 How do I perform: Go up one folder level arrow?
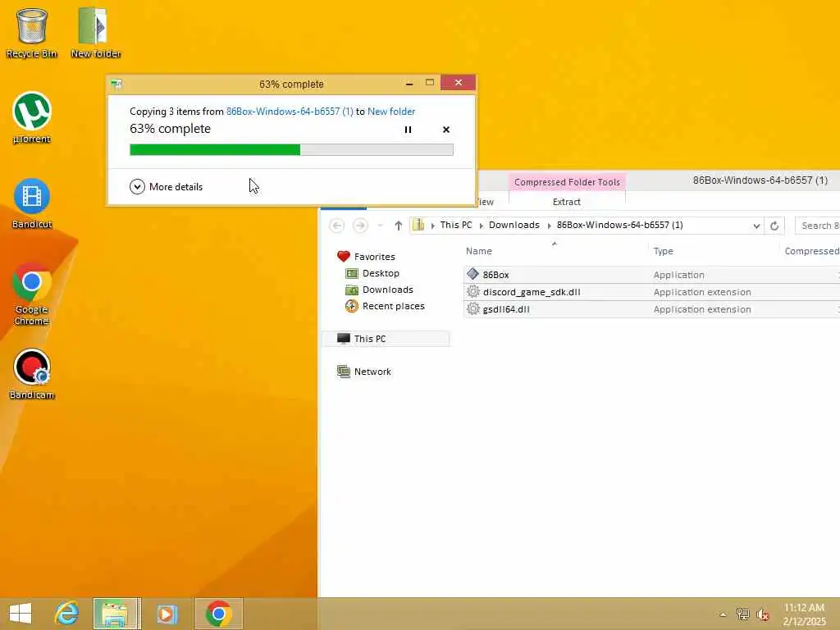click(398, 226)
